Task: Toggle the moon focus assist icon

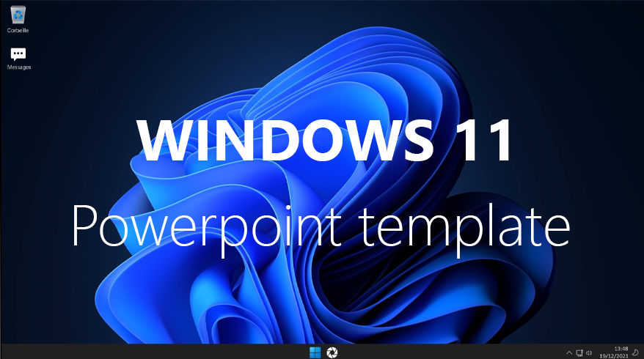Action: coord(636,352)
